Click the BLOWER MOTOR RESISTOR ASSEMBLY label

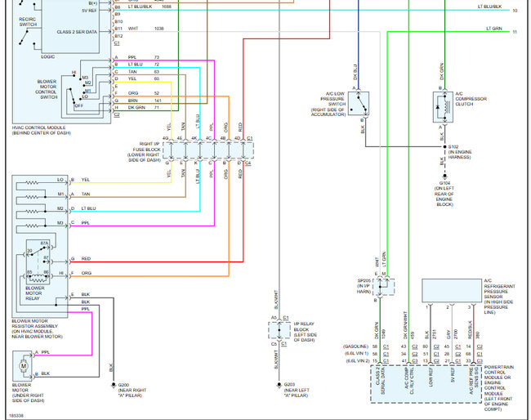click(x=38, y=328)
